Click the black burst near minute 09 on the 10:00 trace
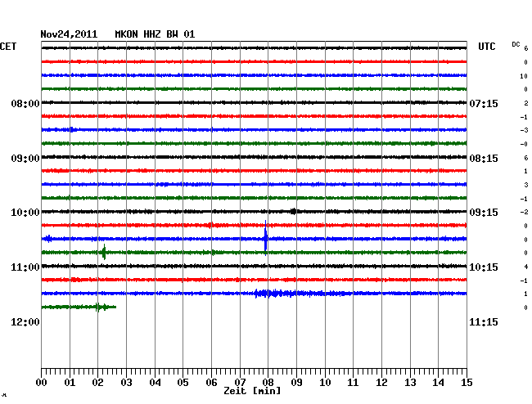This screenshot has width=532, height=404. (294, 212)
